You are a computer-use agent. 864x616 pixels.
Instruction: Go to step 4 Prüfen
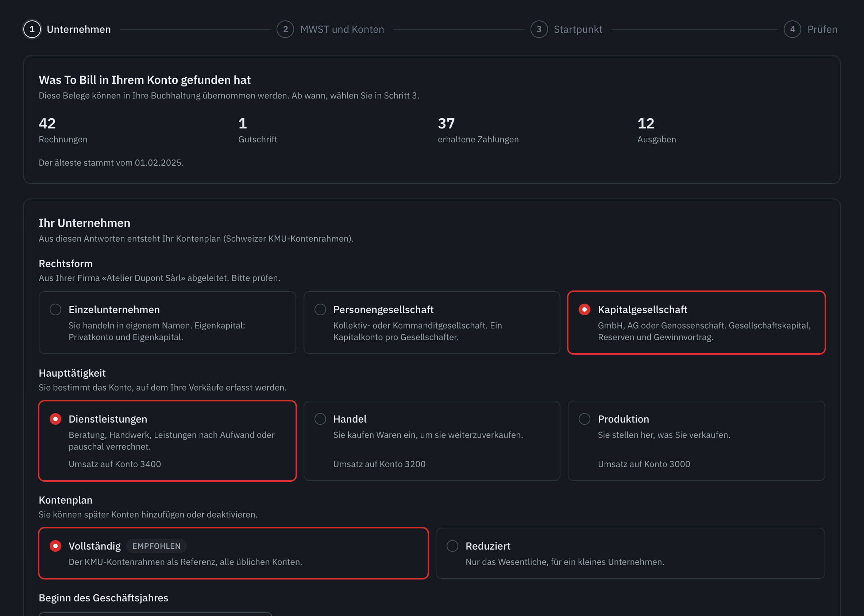(810, 29)
